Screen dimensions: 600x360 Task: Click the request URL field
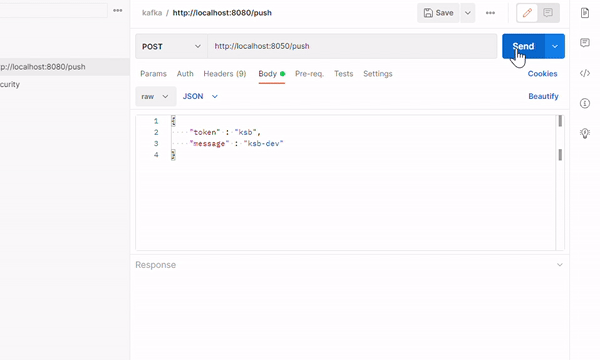tap(352, 46)
